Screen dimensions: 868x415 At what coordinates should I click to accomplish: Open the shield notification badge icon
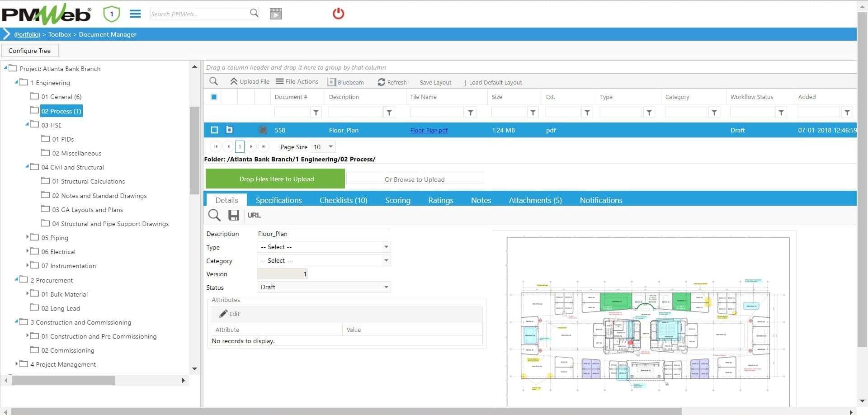111,14
